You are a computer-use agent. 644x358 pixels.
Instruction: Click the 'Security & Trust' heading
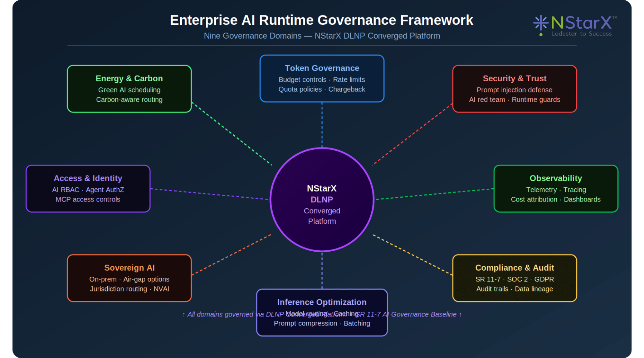point(514,78)
